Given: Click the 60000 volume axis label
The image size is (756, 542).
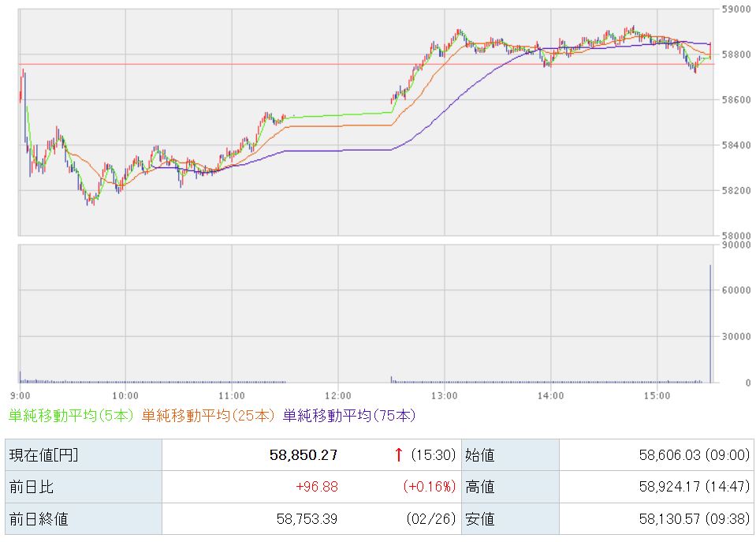Looking at the screenshot, I should (x=735, y=290).
